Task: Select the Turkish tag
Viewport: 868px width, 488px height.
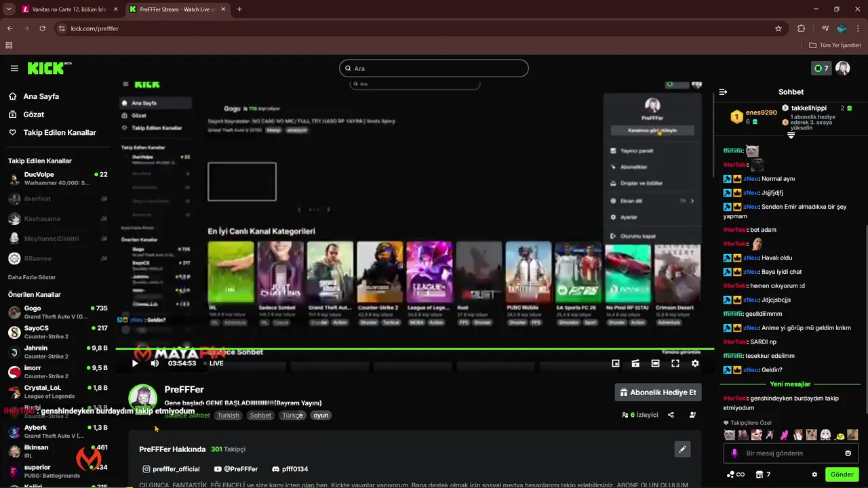Action: click(228, 415)
